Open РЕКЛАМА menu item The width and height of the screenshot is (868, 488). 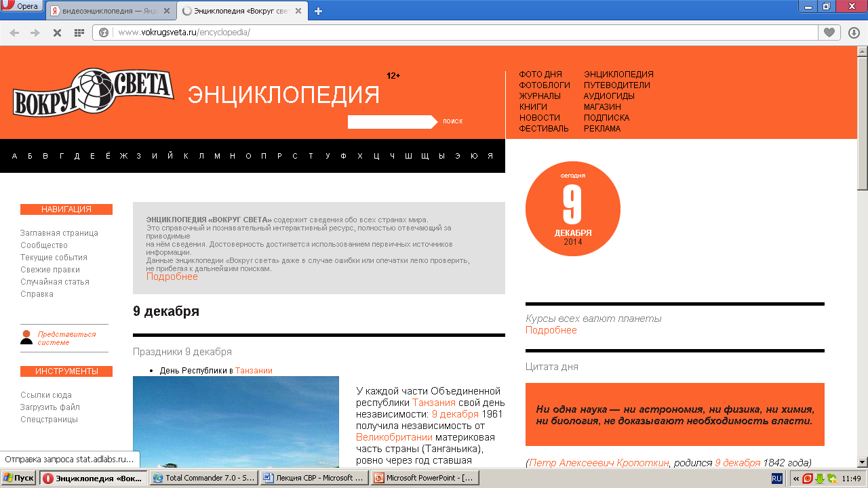(x=602, y=129)
